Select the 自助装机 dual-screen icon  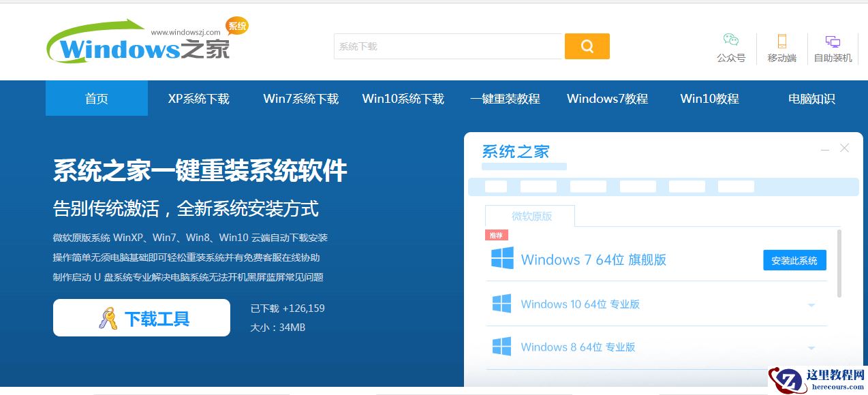coord(833,41)
